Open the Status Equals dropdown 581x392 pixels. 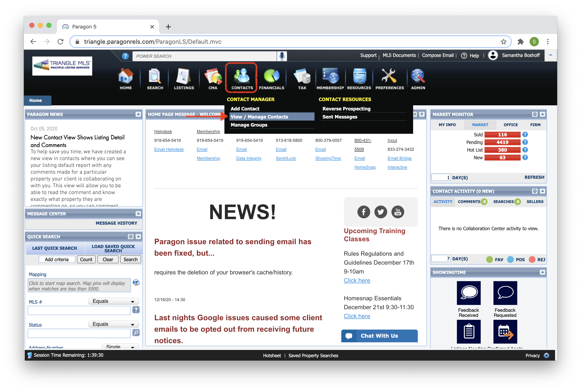[113, 324]
